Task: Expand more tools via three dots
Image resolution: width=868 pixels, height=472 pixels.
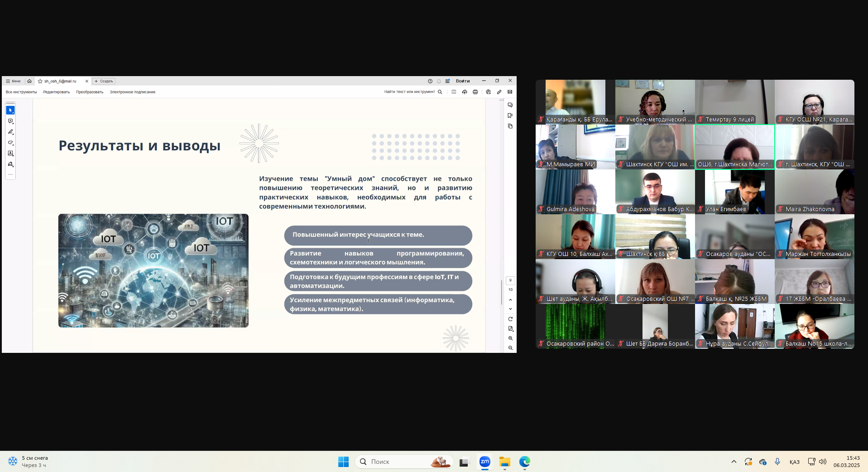Action: point(10,174)
